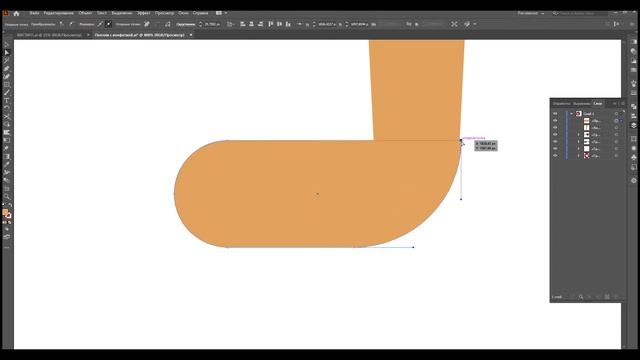Select the Rectangle tool
Image resolution: width=640 pixels, height=360 pixels.
tap(7, 85)
